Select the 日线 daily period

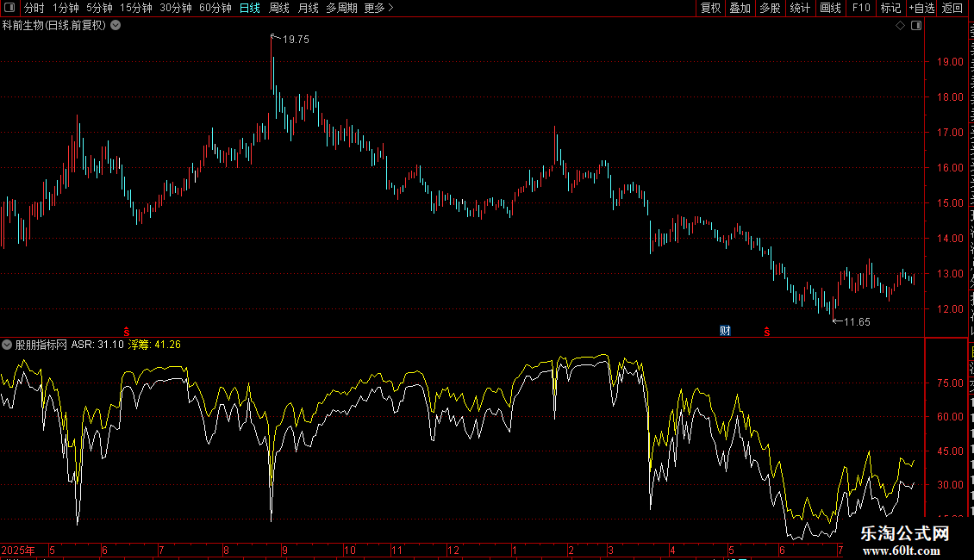tap(250, 8)
